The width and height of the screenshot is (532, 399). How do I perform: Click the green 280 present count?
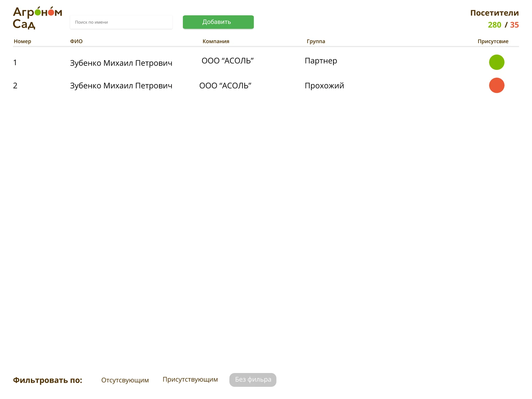point(494,25)
